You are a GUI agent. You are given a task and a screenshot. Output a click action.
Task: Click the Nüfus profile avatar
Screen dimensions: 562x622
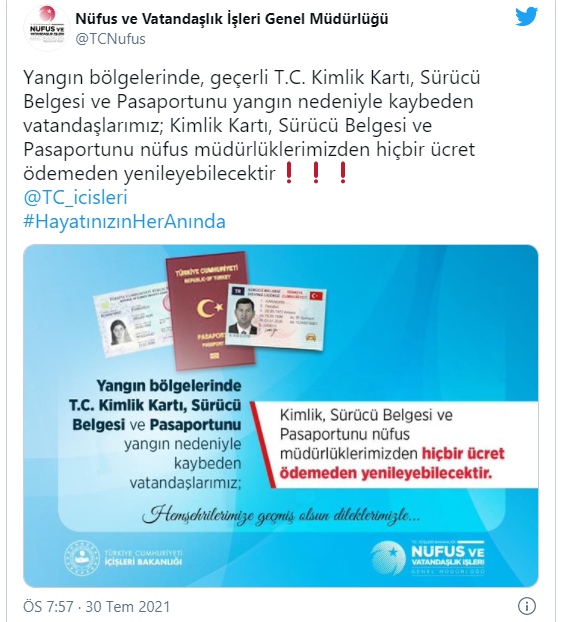tap(47, 28)
